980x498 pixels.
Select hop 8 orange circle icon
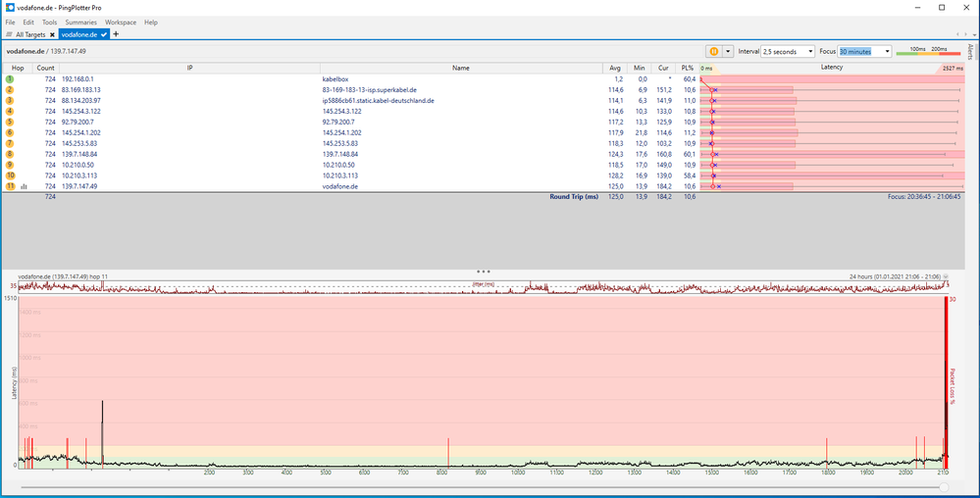(10, 154)
